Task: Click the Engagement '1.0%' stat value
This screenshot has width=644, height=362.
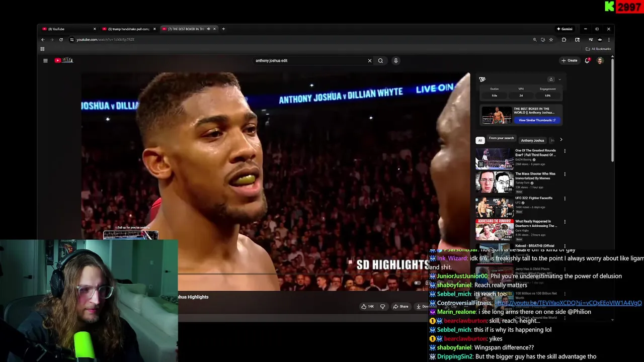Action: [547, 96]
